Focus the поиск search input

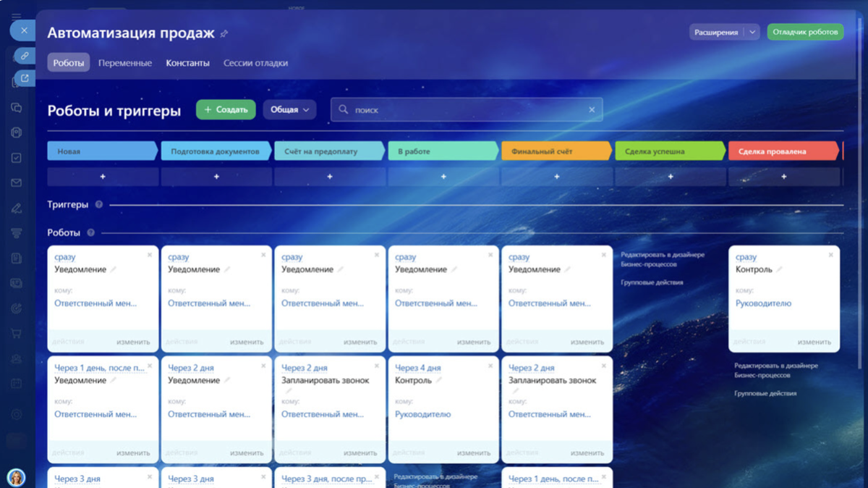[467, 110]
